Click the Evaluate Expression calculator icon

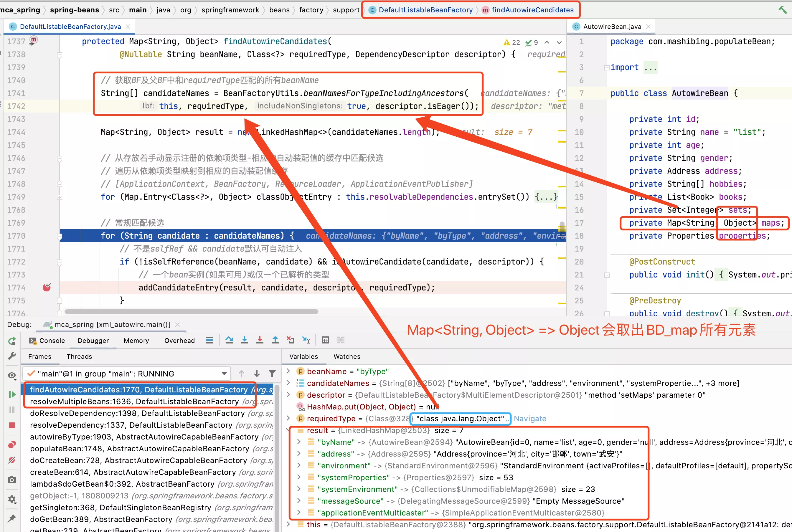coord(325,340)
